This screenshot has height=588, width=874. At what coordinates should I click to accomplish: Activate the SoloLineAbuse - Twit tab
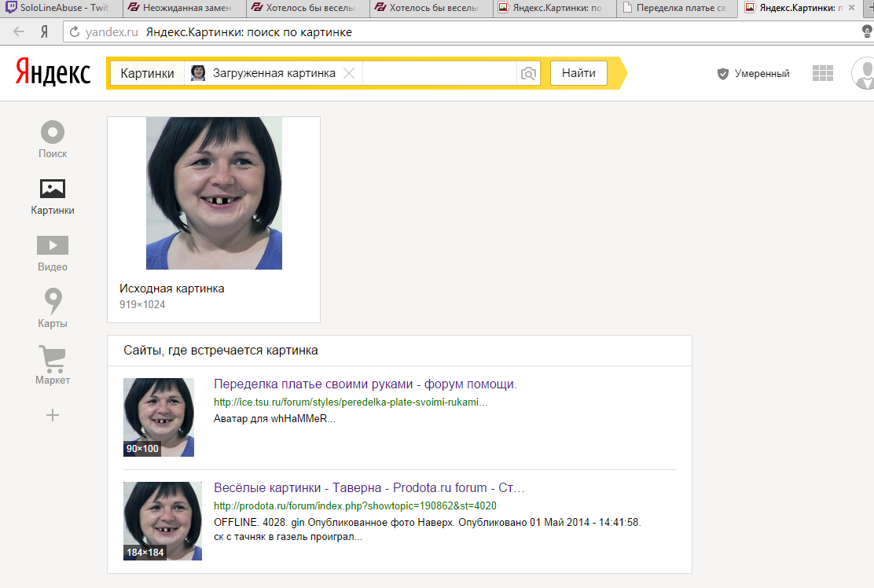tap(55, 9)
